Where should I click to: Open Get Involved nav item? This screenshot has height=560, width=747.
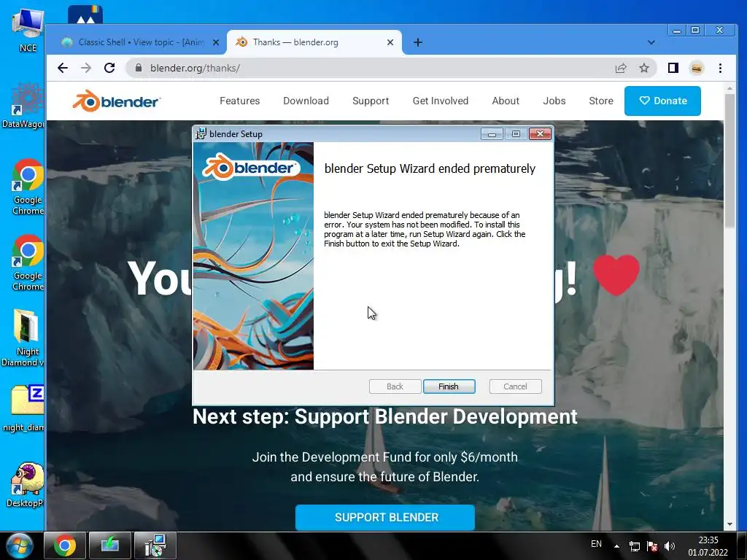coord(441,101)
